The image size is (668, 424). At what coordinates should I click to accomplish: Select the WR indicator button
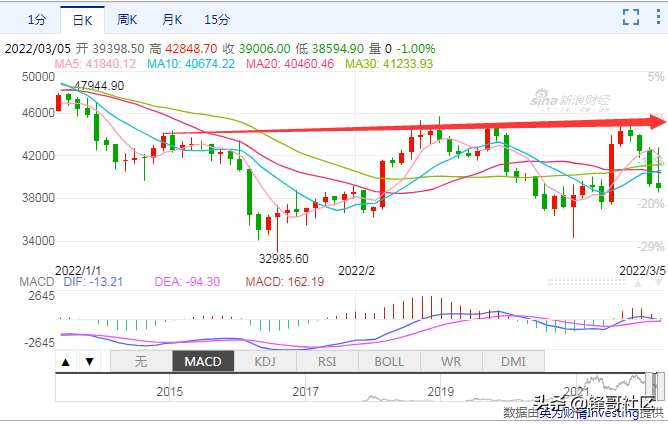451,361
